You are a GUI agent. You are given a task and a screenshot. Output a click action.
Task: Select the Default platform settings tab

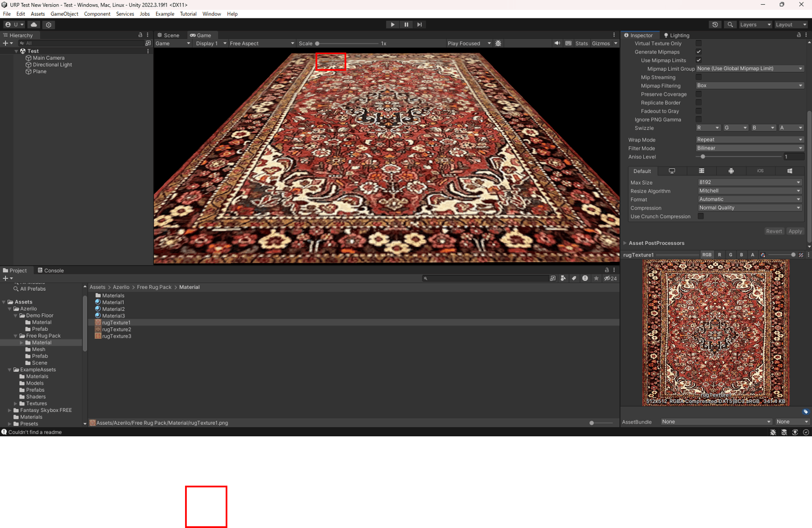[x=642, y=171]
